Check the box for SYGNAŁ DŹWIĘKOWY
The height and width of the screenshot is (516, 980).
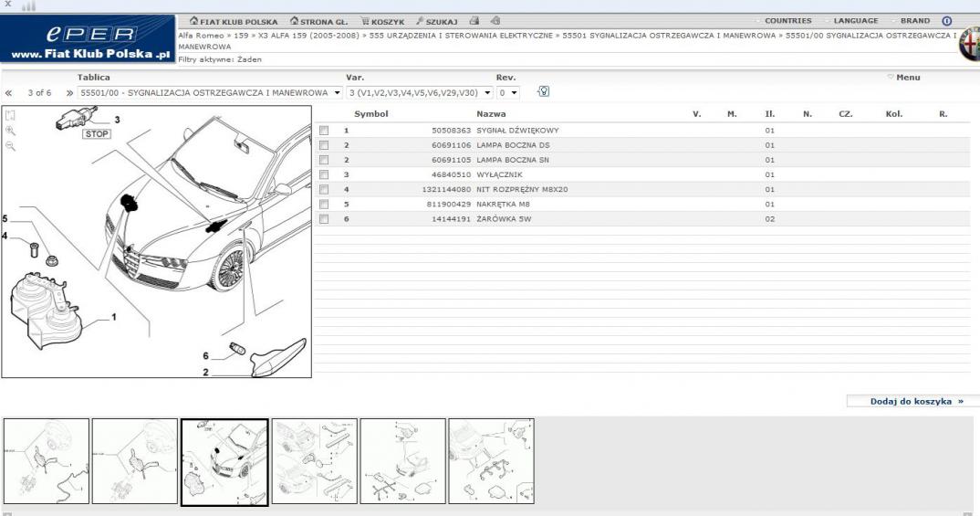pyautogui.click(x=324, y=131)
